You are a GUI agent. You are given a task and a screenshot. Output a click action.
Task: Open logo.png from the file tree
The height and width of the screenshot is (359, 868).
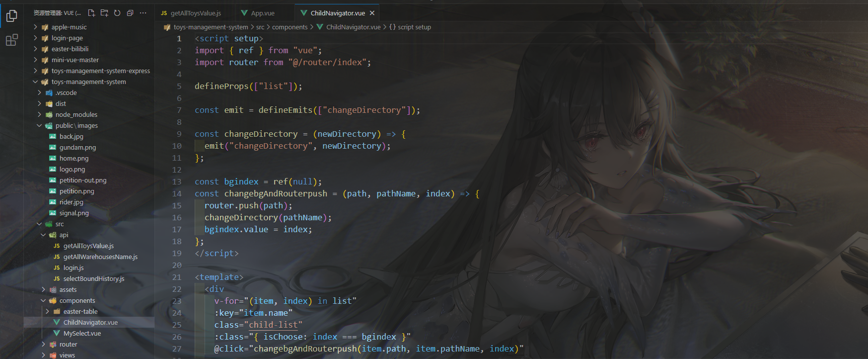(x=72, y=169)
